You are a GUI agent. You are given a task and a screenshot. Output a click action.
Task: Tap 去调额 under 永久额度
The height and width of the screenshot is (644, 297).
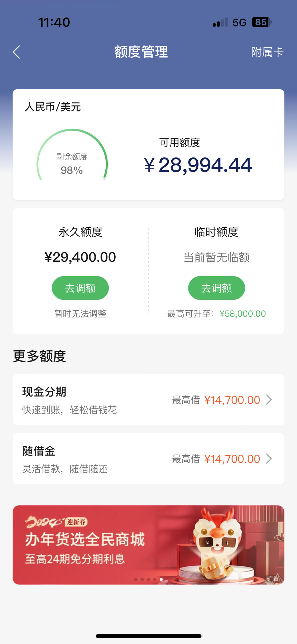click(x=80, y=288)
